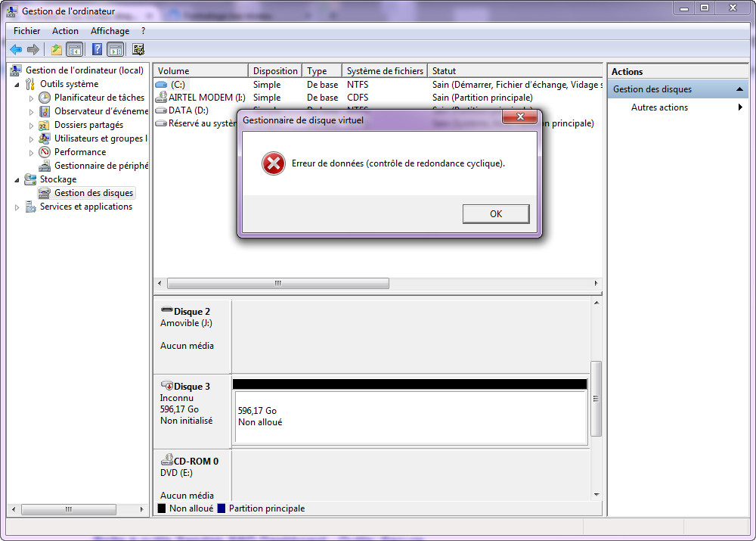Click the Outils système tools icon

click(x=30, y=84)
